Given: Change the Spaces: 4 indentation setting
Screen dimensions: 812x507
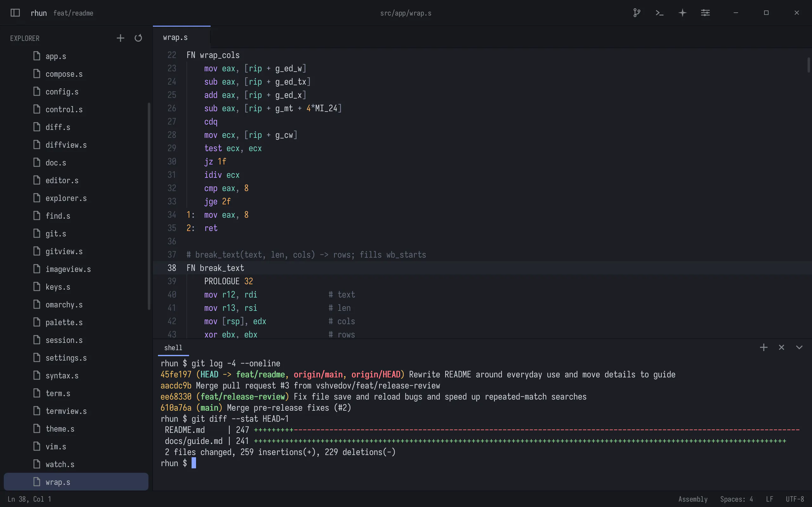Looking at the screenshot, I should coord(736,499).
